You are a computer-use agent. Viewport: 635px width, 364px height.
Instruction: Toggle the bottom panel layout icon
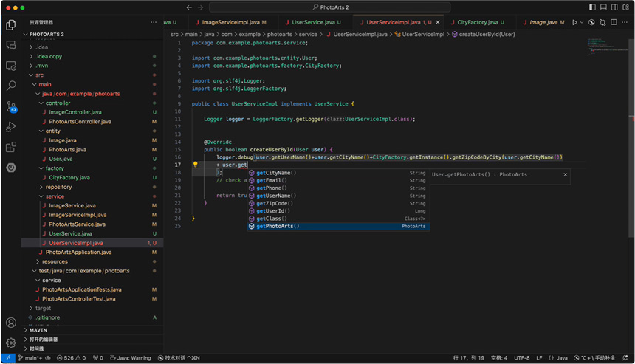pos(603,7)
